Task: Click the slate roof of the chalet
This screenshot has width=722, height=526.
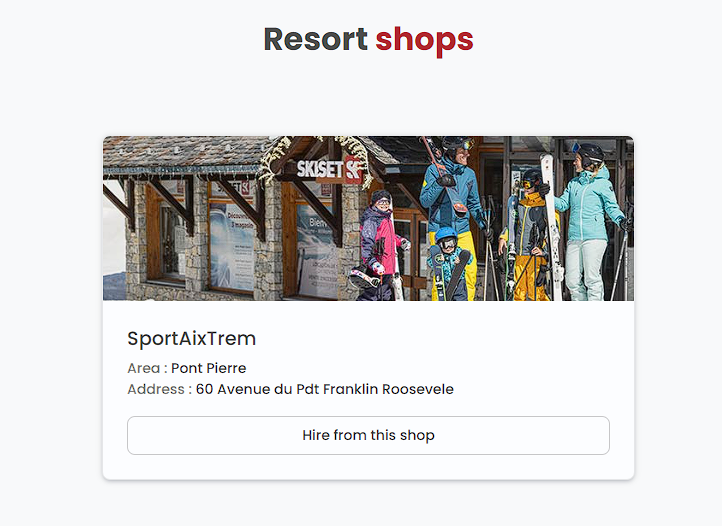Action: [184, 151]
